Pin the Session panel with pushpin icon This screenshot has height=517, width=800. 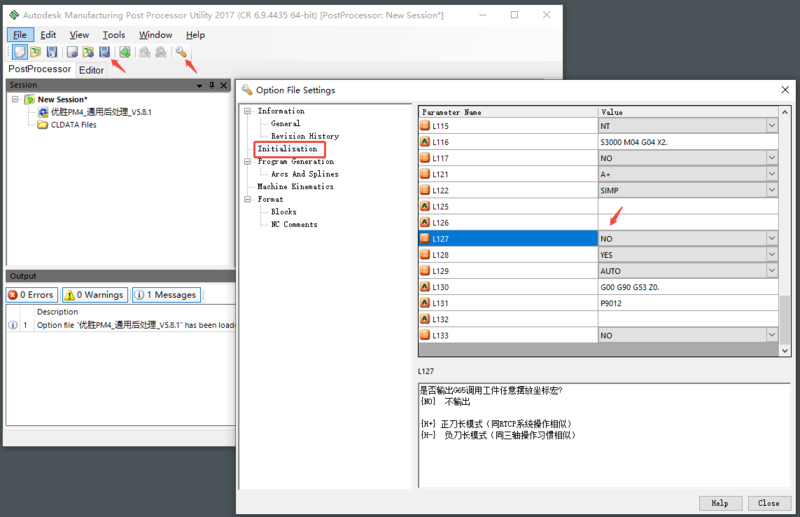[211, 85]
